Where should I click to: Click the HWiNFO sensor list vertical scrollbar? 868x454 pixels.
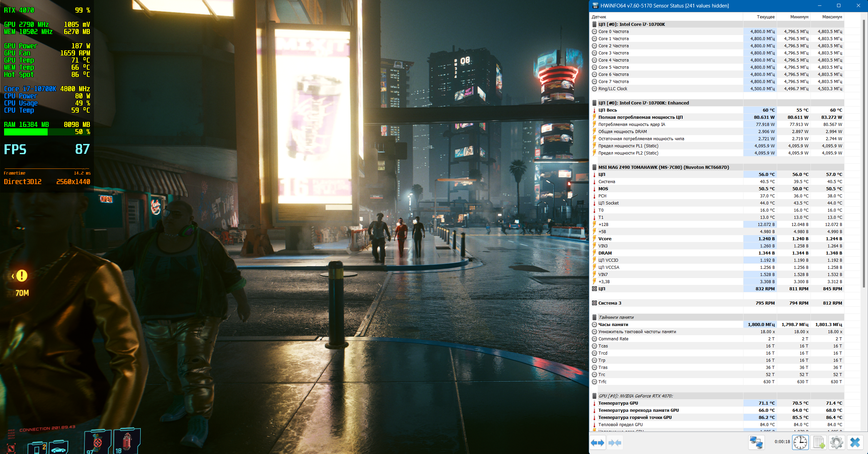(x=864, y=153)
